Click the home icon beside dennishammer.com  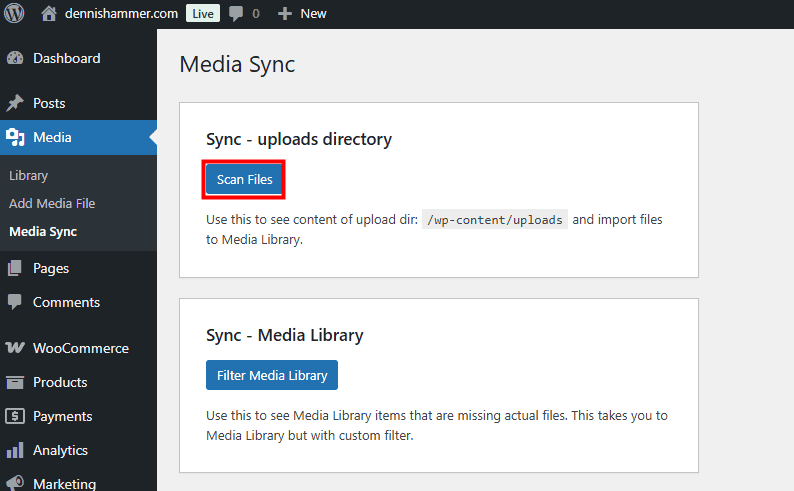pyautogui.click(x=49, y=14)
